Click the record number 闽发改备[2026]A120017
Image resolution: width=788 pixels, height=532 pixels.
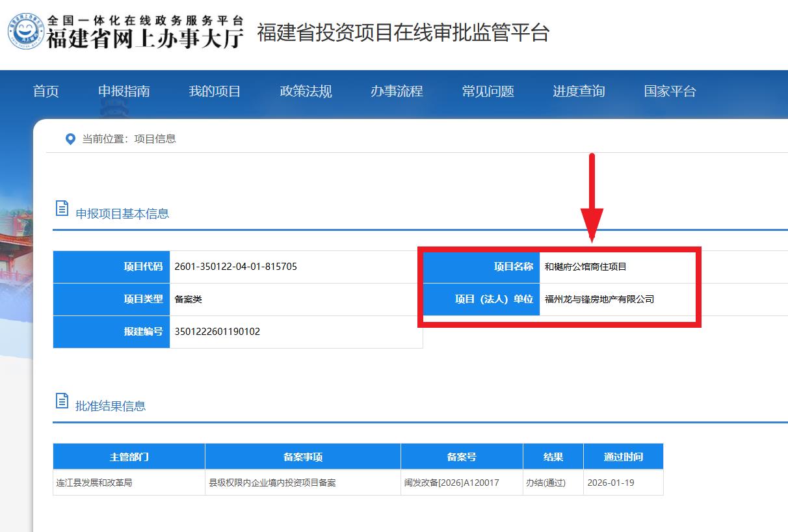(452, 483)
